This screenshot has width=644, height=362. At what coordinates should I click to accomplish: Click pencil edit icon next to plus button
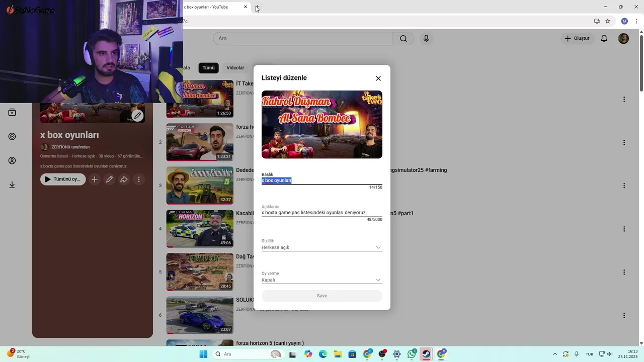click(x=109, y=179)
